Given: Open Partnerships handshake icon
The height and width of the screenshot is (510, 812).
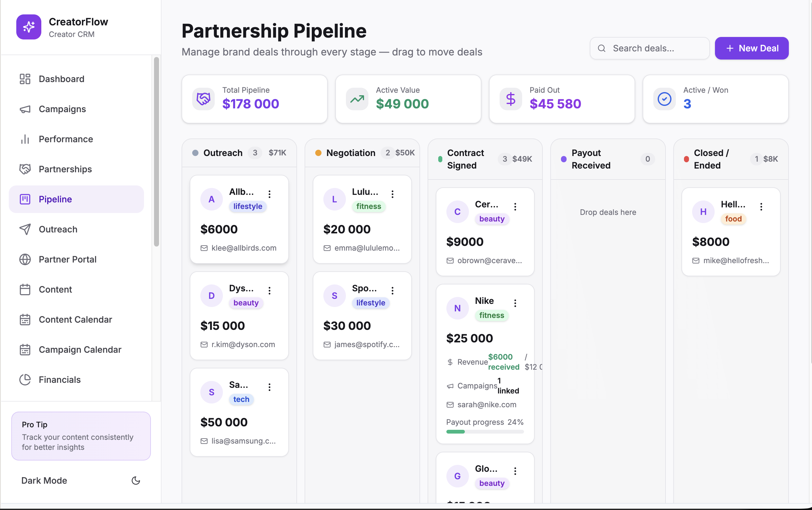Looking at the screenshot, I should [x=25, y=169].
